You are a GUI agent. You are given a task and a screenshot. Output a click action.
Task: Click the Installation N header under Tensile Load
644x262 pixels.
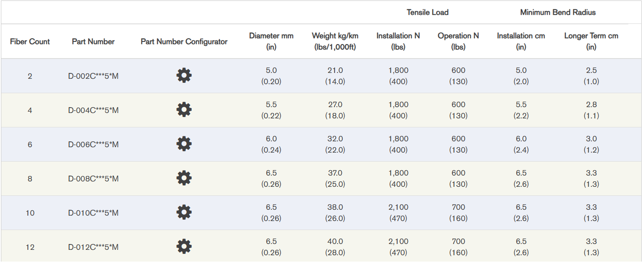pos(398,41)
